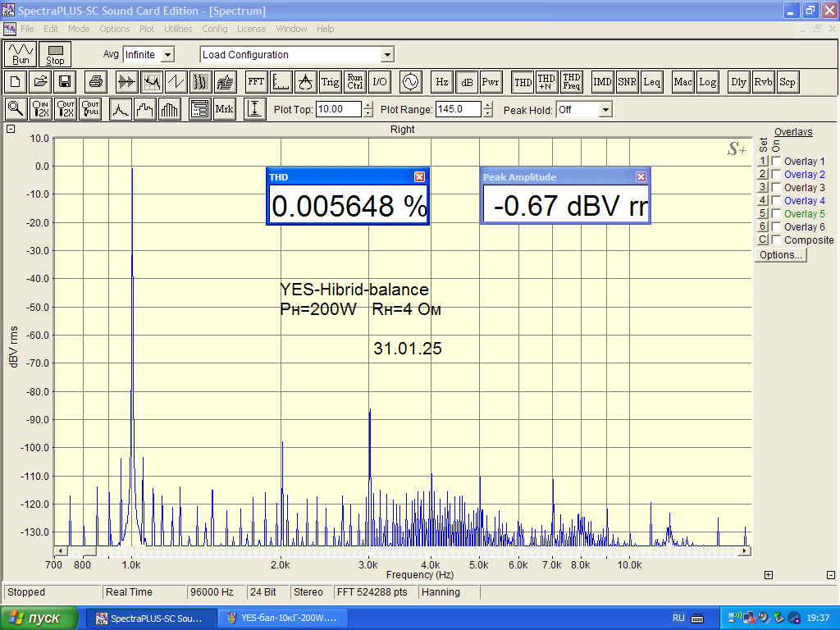
Task: Open the Rvb reverberation utility
Action: (763, 82)
